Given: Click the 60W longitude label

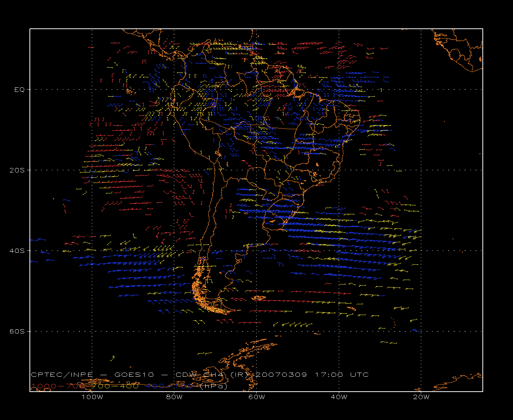Looking at the screenshot, I should click(x=257, y=397).
